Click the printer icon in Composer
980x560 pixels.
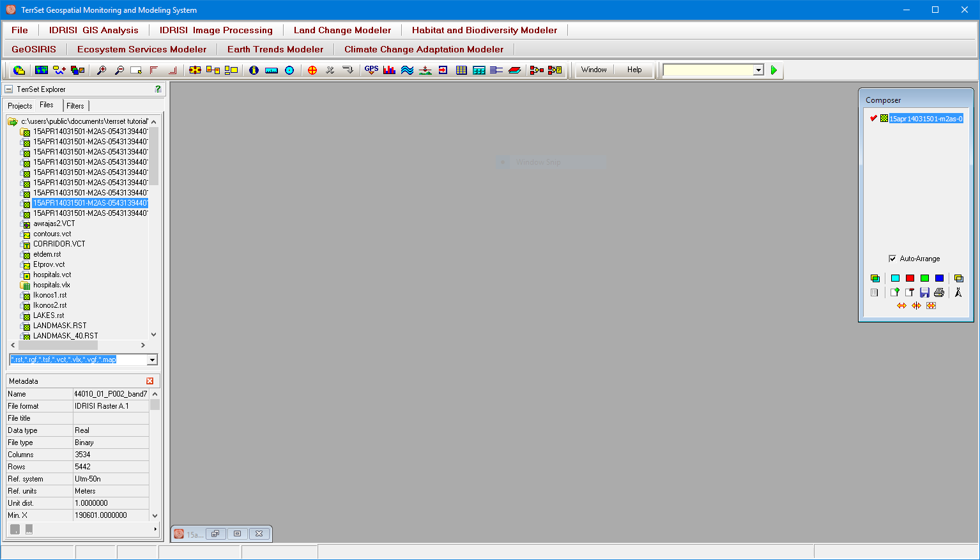938,292
